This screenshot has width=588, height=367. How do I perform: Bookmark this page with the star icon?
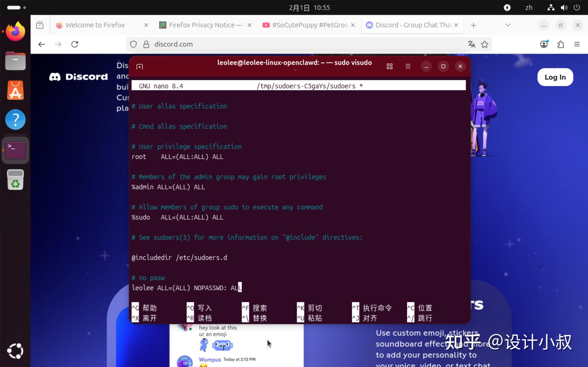pyautogui.click(x=484, y=44)
